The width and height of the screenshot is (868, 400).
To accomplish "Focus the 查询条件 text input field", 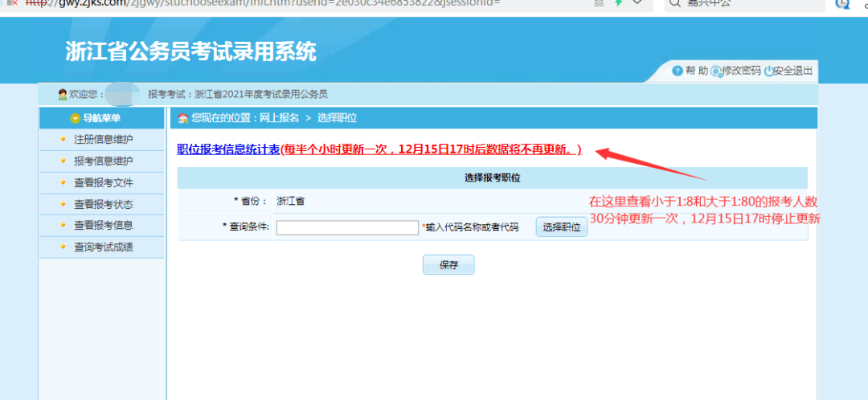I will click(347, 227).
